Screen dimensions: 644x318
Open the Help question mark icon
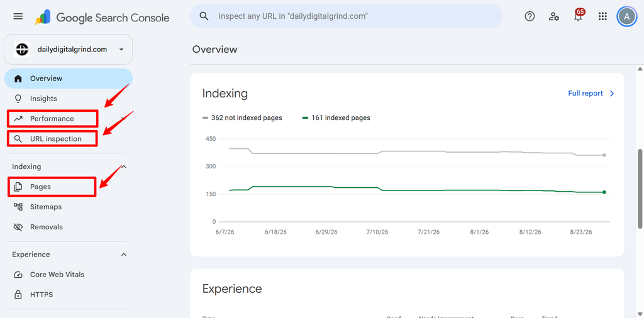(530, 16)
